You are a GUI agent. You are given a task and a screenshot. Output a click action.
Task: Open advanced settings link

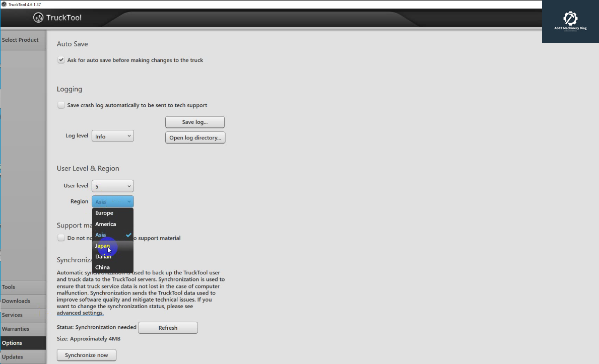click(x=80, y=312)
